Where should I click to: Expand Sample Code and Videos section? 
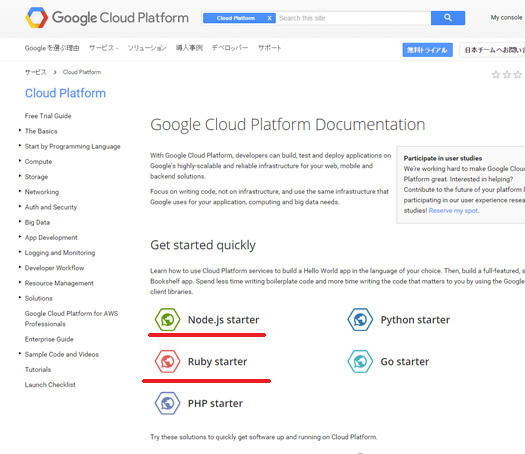click(62, 354)
